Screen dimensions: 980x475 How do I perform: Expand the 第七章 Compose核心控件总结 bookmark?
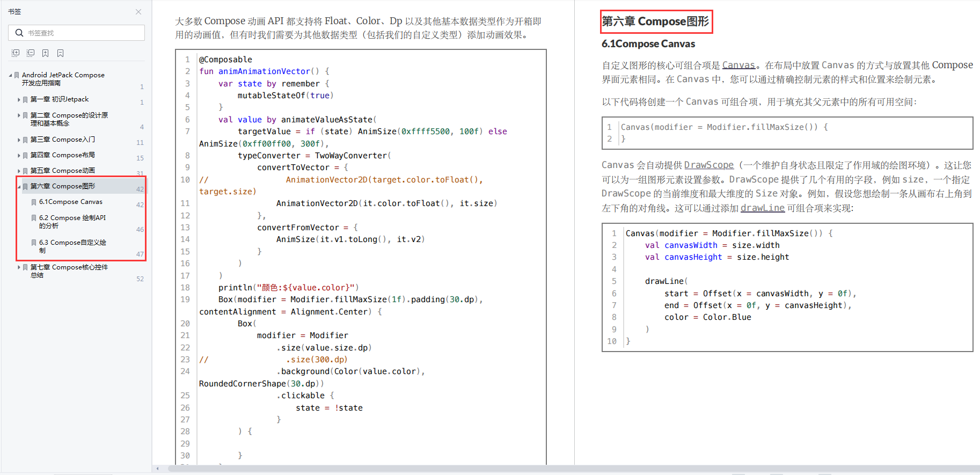pyautogui.click(x=19, y=267)
